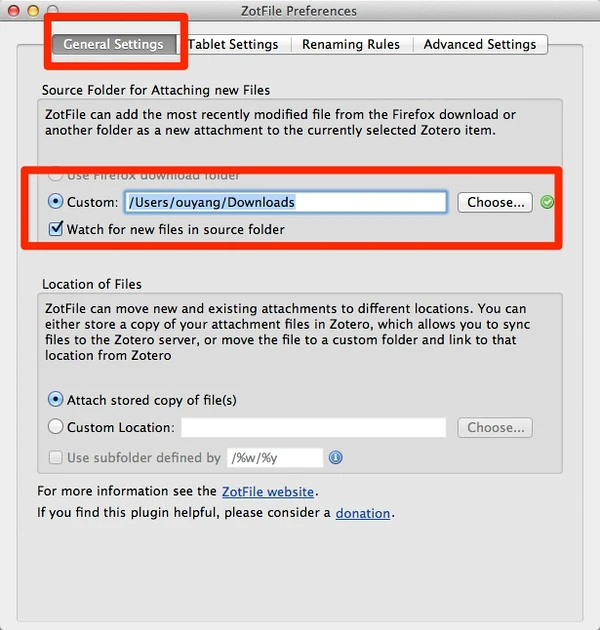This screenshot has height=630, width=600.
Task: Select Use Firefox download folder option
Action: pyautogui.click(x=56, y=176)
